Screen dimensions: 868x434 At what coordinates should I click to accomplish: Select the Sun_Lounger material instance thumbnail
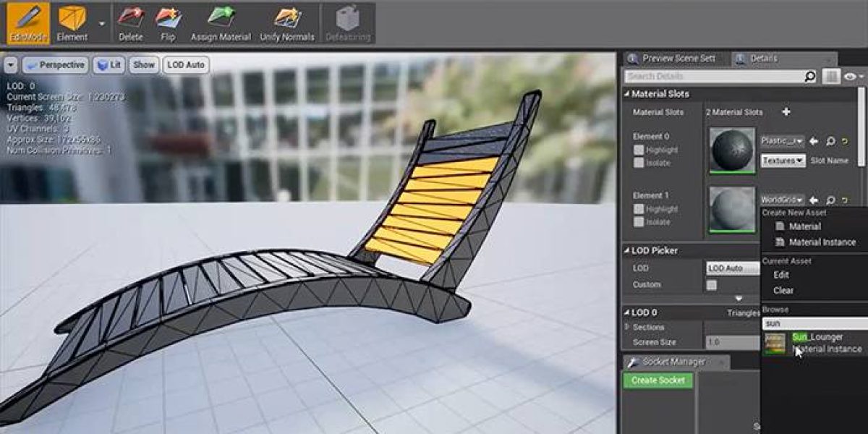point(775,344)
